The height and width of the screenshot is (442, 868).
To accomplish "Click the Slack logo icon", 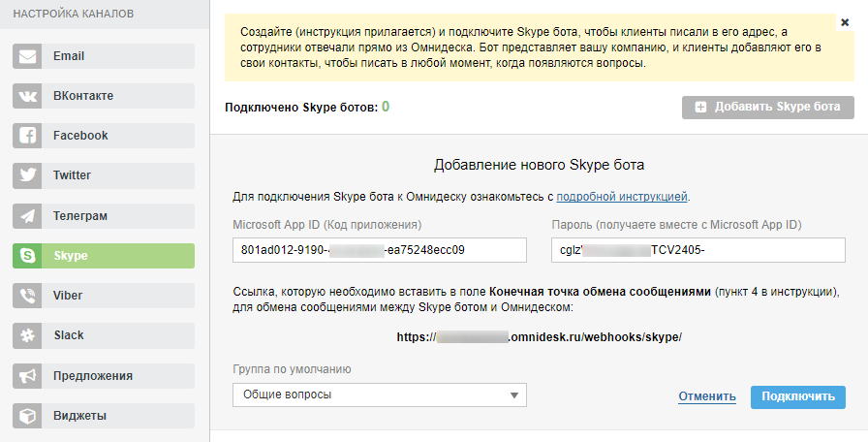I will pos(27,335).
